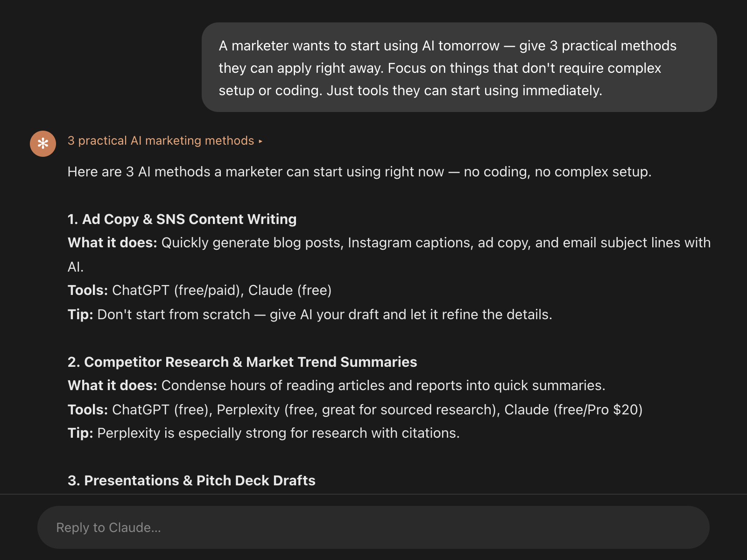Click "What it does:" label under Competitor Research
Viewport: 747px width, 560px height.
click(113, 385)
